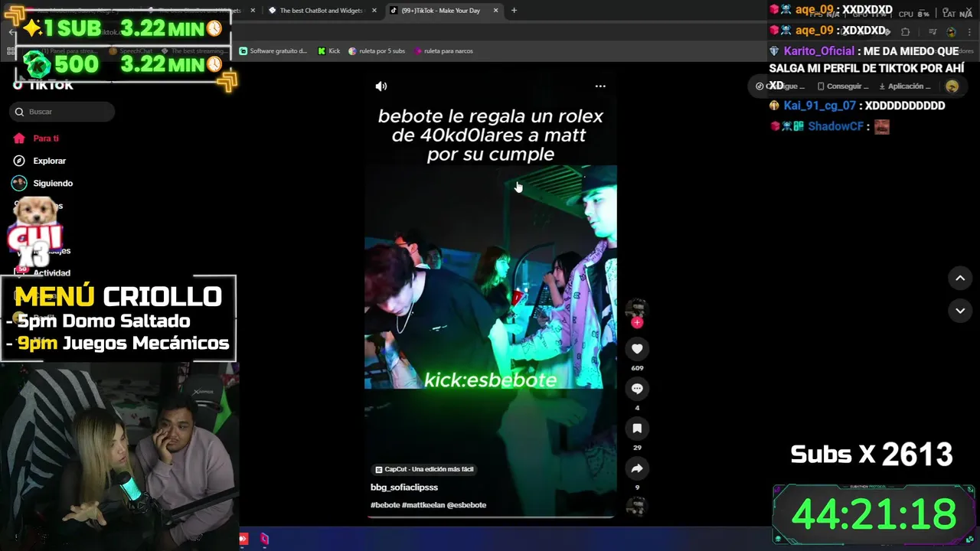
Task: Open the #mattkeelan hashtag
Action: point(423,505)
